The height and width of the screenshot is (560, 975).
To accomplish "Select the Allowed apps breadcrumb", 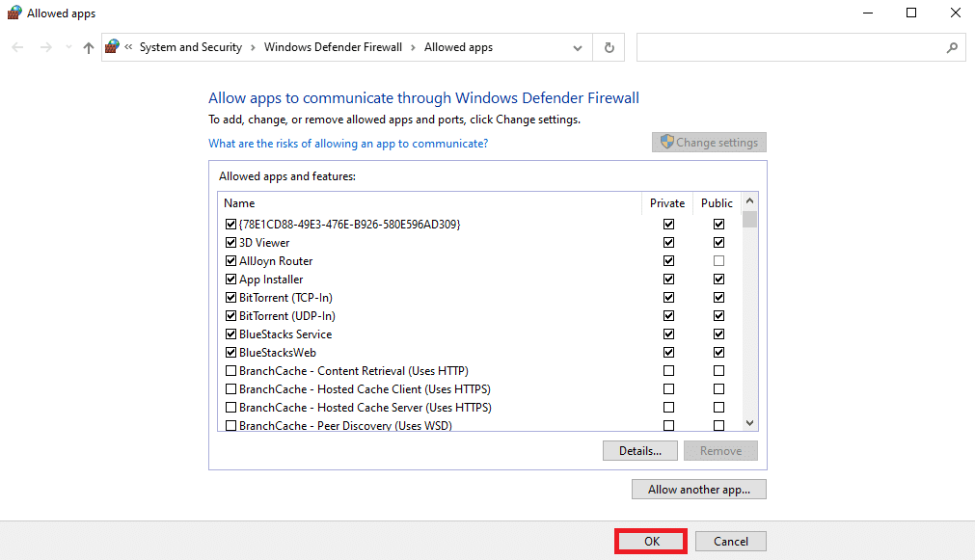I will click(x=458, y=47).
